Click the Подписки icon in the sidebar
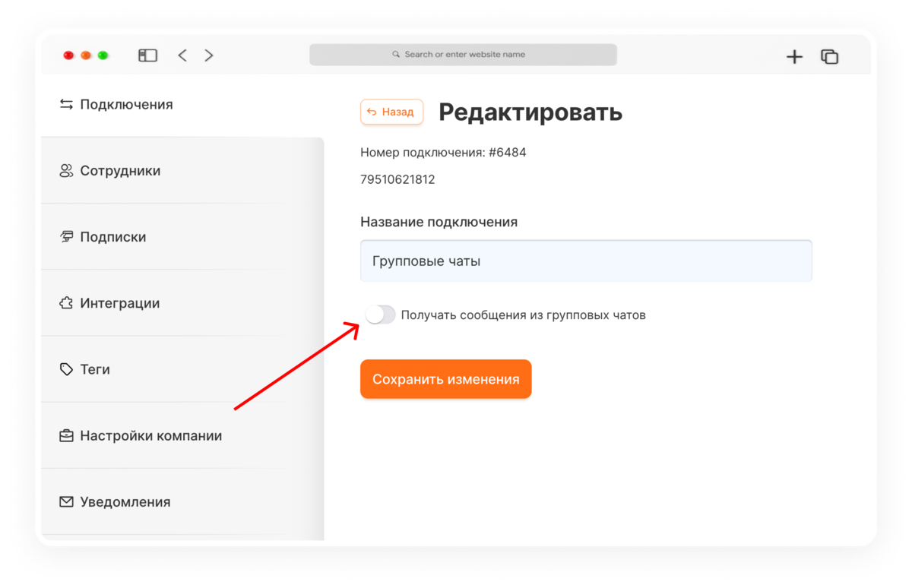The width and height of the screenshot is (912, 588). pyautogui.click(x=66, y=237)
